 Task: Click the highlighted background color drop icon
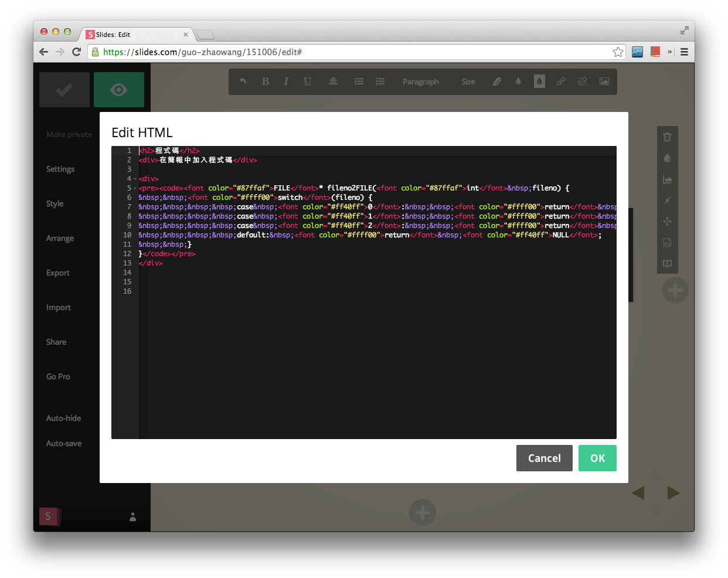[539, 81]
